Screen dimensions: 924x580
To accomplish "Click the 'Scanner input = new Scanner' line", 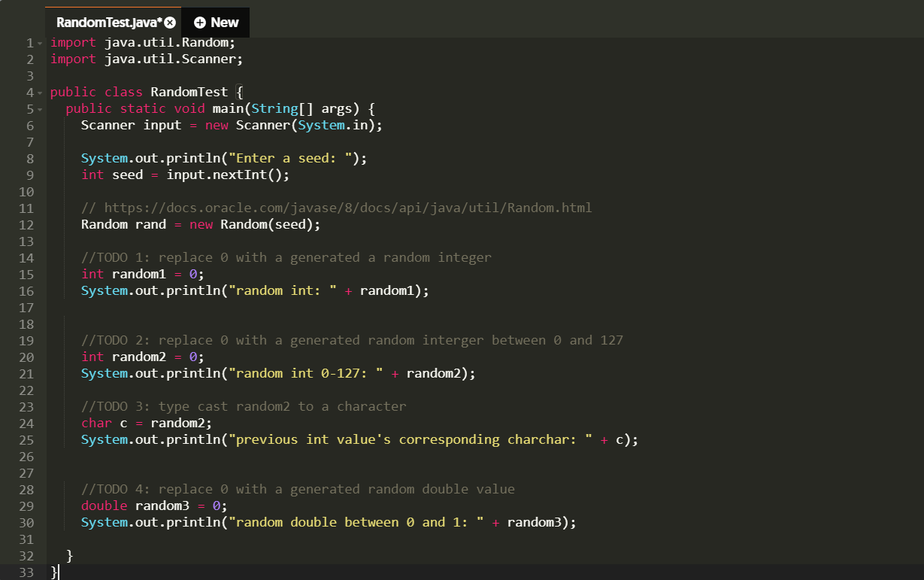I will point(232,126).
